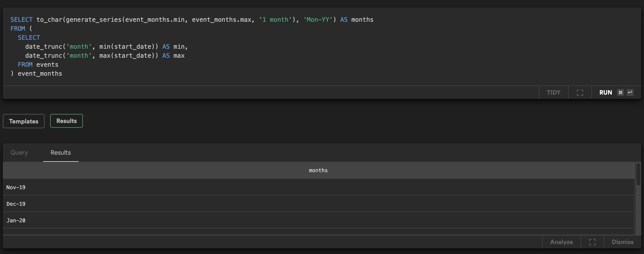
Task: Click the command key shortcut icon beside RUN
Action: pyautogui.click(x=620, y=92)
